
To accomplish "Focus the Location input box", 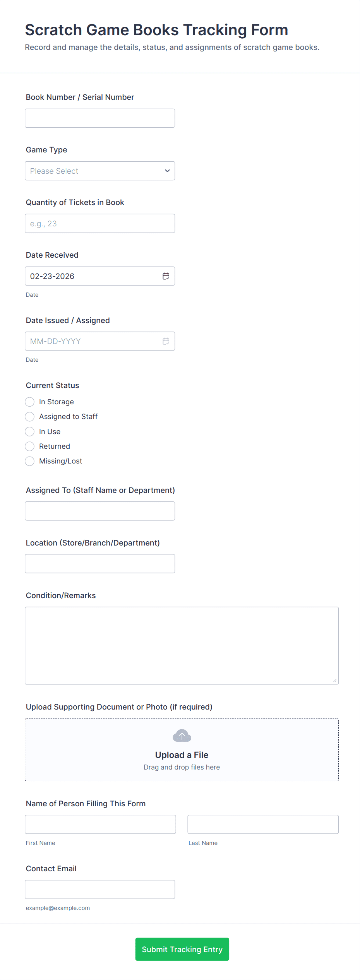I will pos(100,564).
